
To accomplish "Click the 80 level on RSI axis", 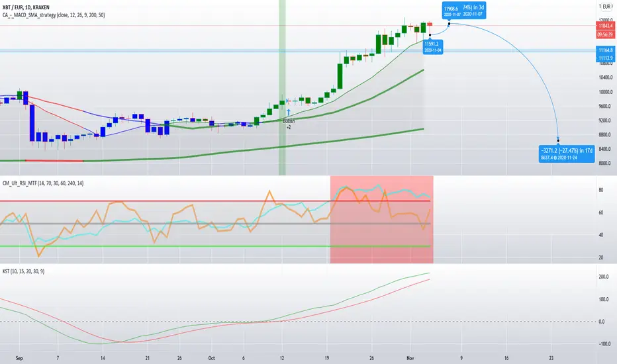I will (601, 190).
